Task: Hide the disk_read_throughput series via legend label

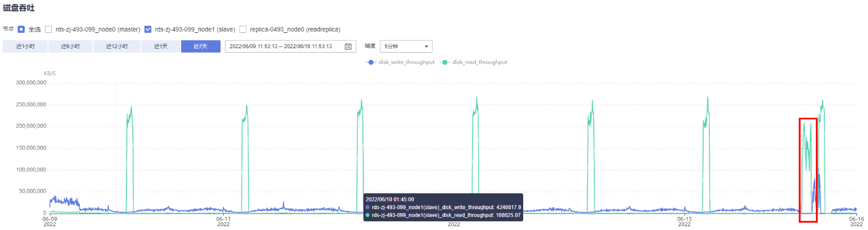Action: coord(479,62)
